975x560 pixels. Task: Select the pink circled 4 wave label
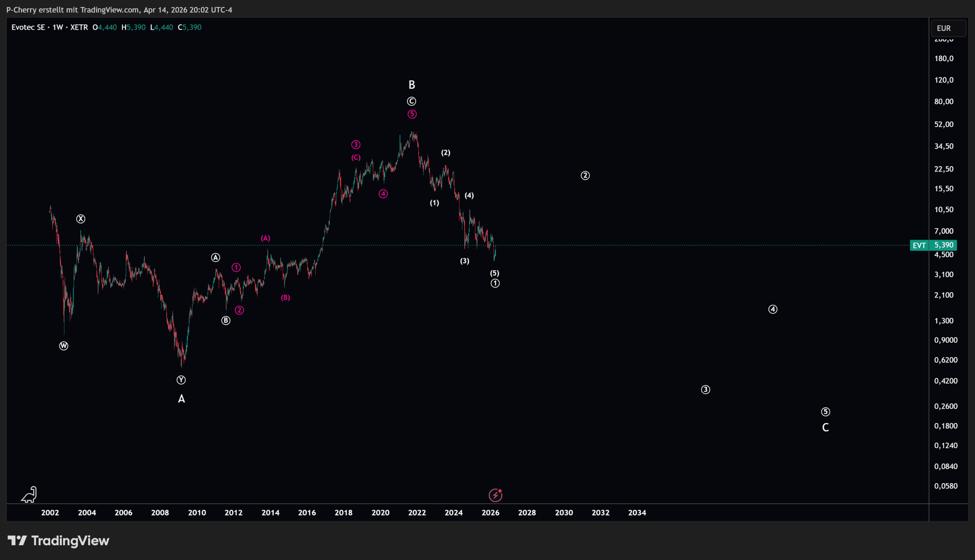coord(383,194)
